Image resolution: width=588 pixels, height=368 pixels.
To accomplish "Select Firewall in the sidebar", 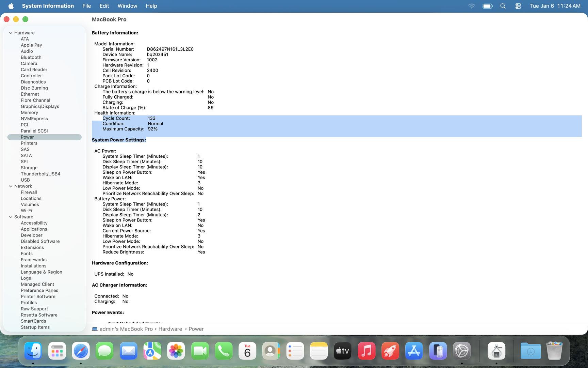I will click(x=29, y=192).
